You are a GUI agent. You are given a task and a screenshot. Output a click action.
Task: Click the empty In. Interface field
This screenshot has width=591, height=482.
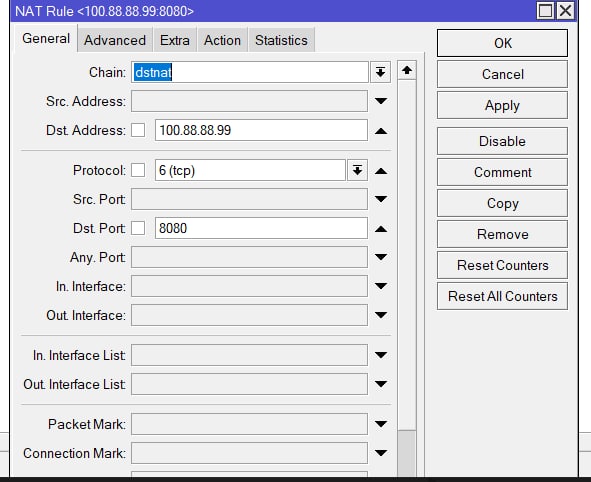pyautogui.click(x=250, y=286)
